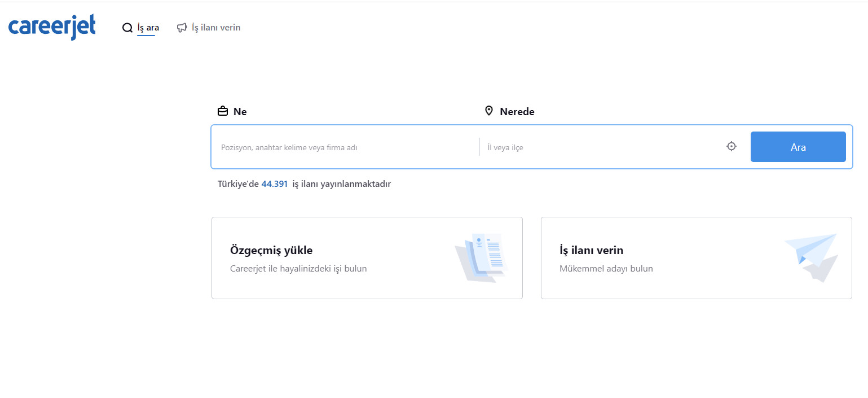Open the İş ara tab
Image resolution: width=868 pixels, height=398 pixels.
coord(148,28)
